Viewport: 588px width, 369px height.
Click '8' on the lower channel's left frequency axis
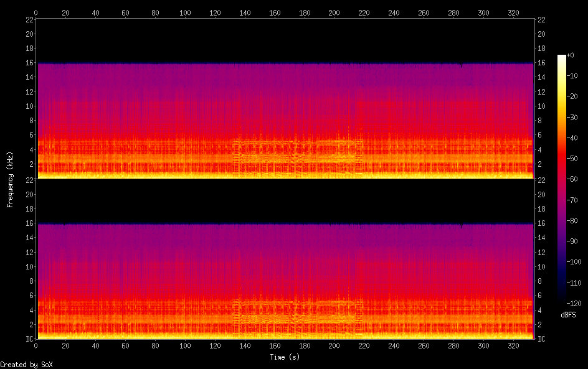(x=32, y=281)
